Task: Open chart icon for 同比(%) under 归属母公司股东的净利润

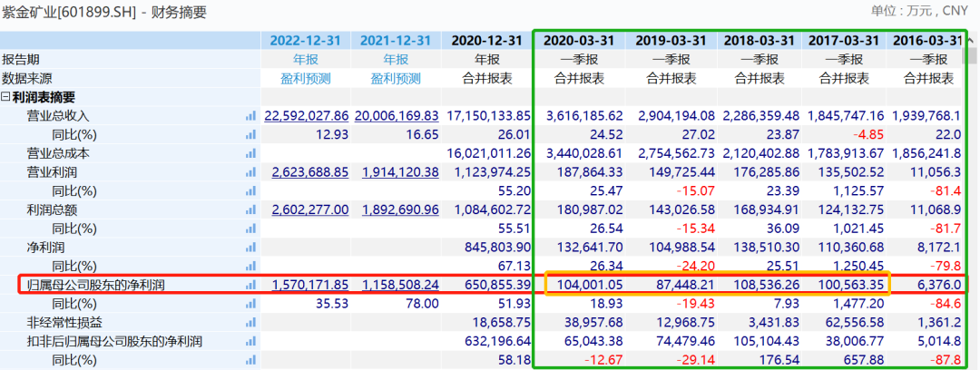Action: pyautogui.click(x=251, y=304)
